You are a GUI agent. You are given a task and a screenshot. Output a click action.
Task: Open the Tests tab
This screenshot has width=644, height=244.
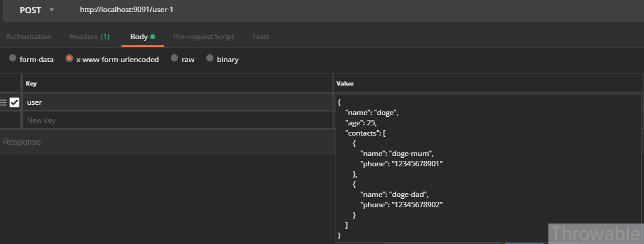pyautogui.click(x=260, y=37)
